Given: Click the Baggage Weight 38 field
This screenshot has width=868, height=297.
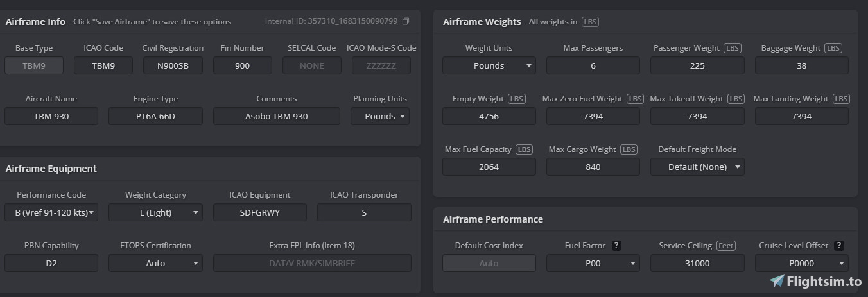Looking at the screenshot, I should (801, 65).
